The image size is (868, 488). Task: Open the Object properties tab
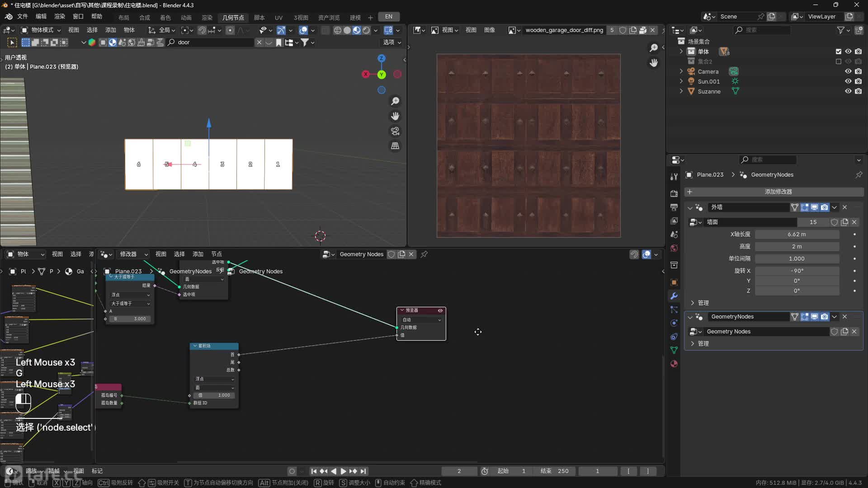point(674,282)
